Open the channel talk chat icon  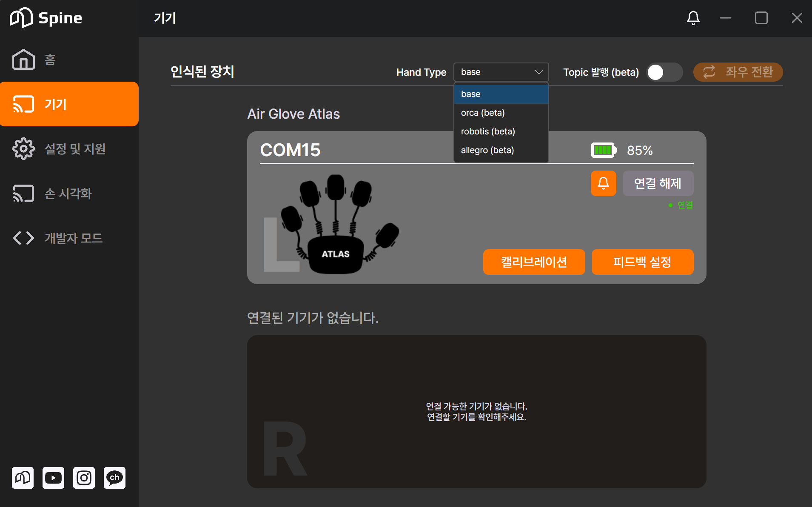coord(114,478)
